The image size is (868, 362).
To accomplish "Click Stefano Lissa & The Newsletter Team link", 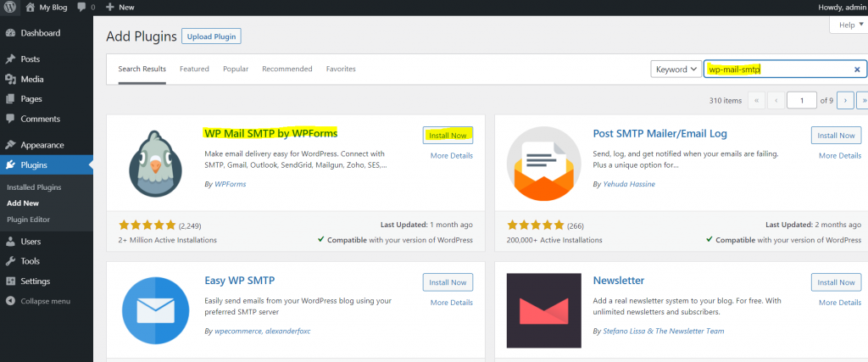I will click(663, 331).
